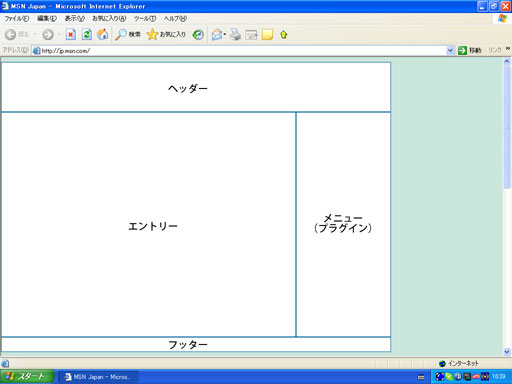
Task: Open the Forward button history dropdown arrow
Action: (59, 34)
